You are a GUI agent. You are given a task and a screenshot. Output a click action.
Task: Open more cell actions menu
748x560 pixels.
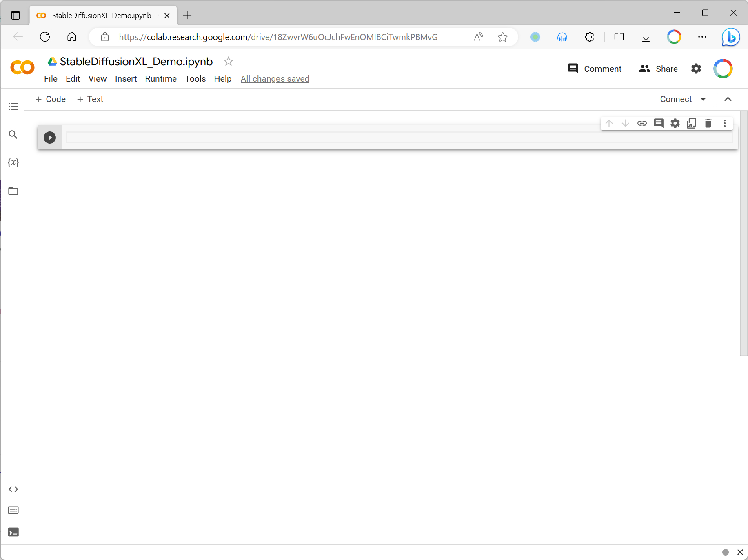click(725, 123)
